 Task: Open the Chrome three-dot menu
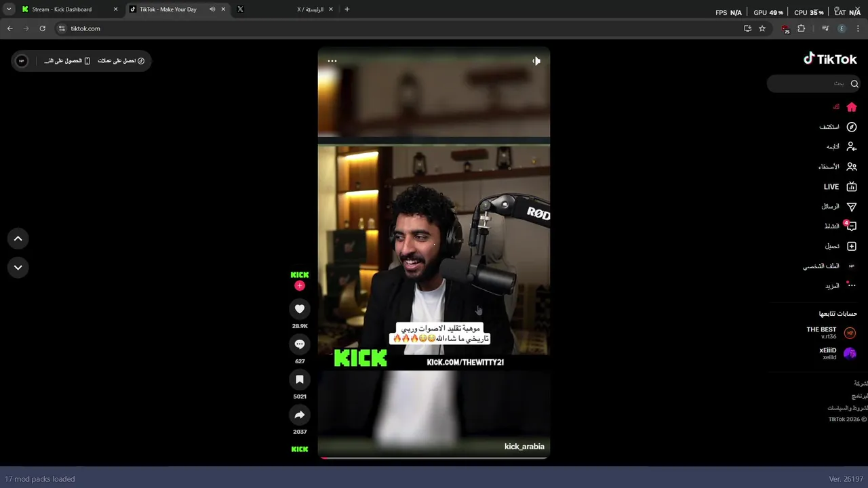pos(858,28)
